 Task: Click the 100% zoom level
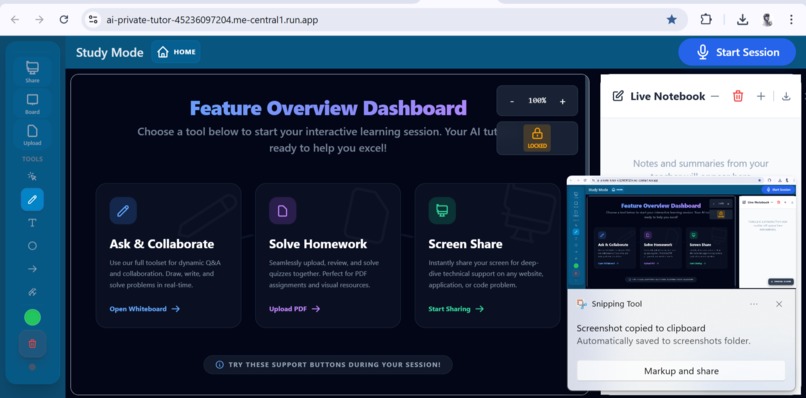(x=537, y=101)
